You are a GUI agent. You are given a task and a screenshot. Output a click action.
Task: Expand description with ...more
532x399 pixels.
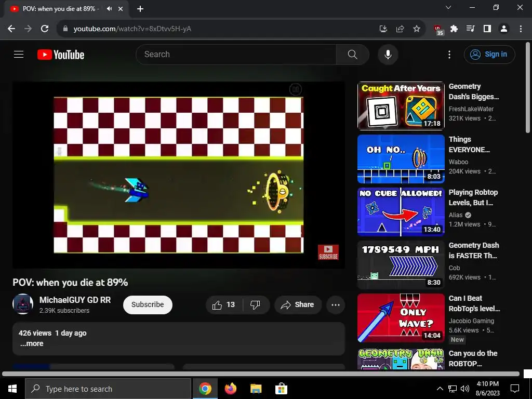point(31,343)
